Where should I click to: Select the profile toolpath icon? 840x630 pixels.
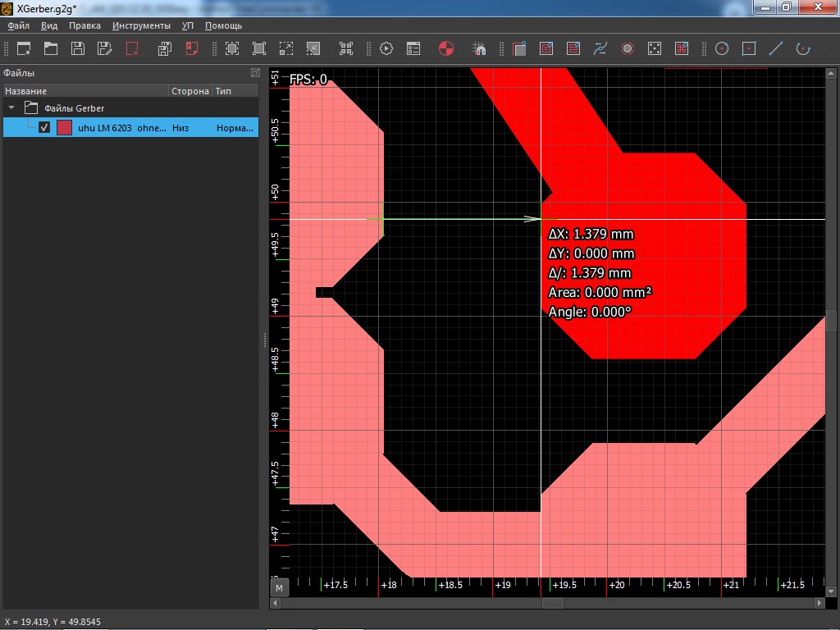[x=519, y=48]
